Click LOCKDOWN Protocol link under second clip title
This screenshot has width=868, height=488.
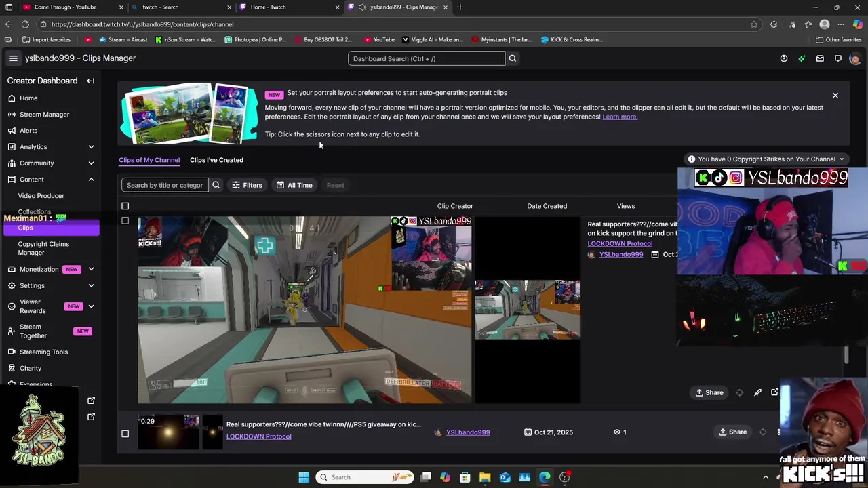click(259, 436)
